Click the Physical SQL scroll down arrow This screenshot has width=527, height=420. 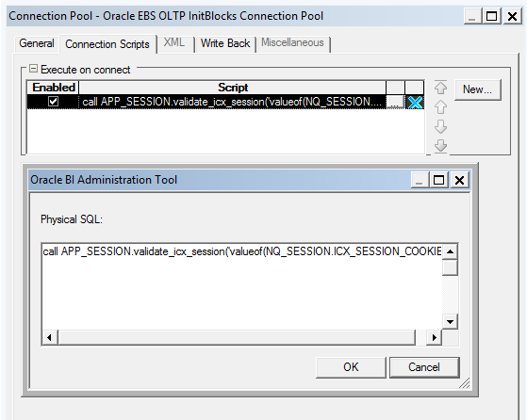tap(450, 322)
